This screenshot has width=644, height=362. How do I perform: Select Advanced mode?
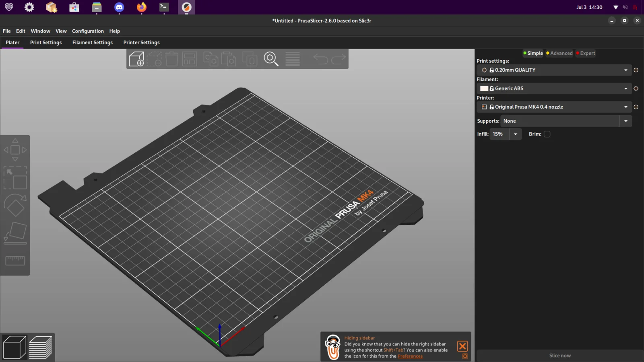click(x=559, y=53)
